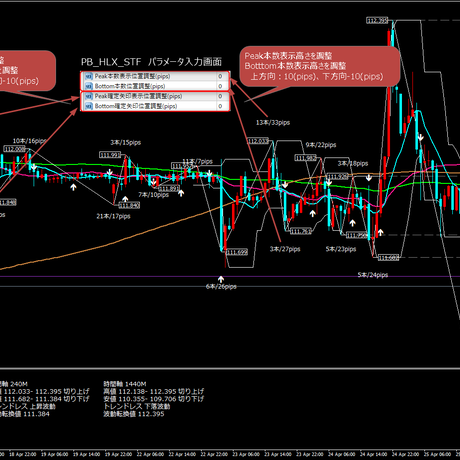Click the Peak本数表示位置調整 parameter icon
This screenshot has width=460, height=460.
[x=89, y=76]
